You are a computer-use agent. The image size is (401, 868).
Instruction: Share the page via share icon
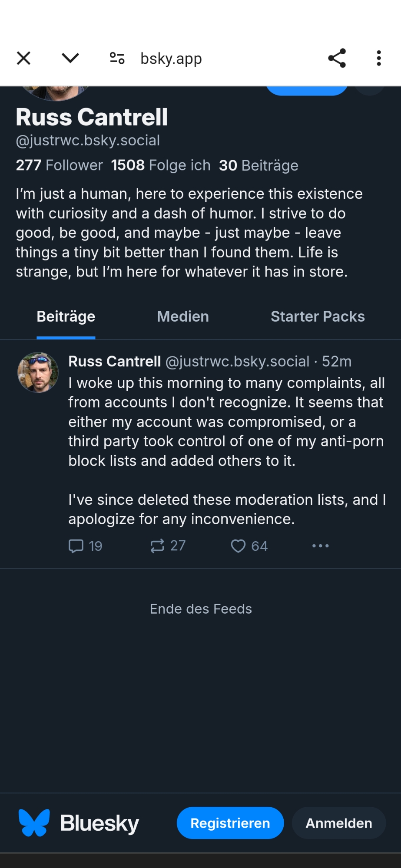click(337, 58)
